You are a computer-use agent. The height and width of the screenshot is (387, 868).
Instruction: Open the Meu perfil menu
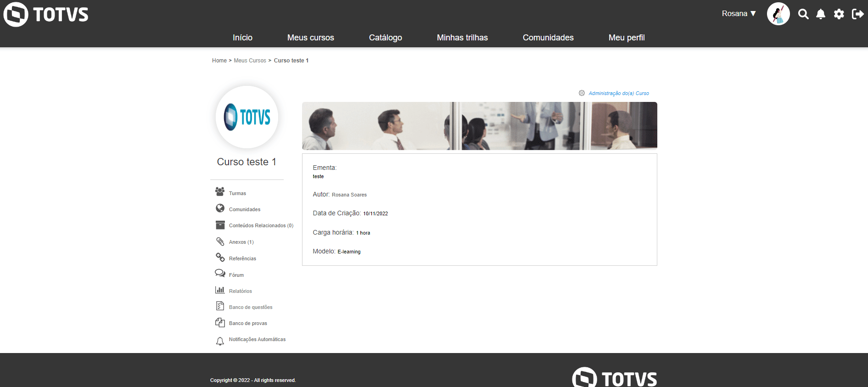627,38
